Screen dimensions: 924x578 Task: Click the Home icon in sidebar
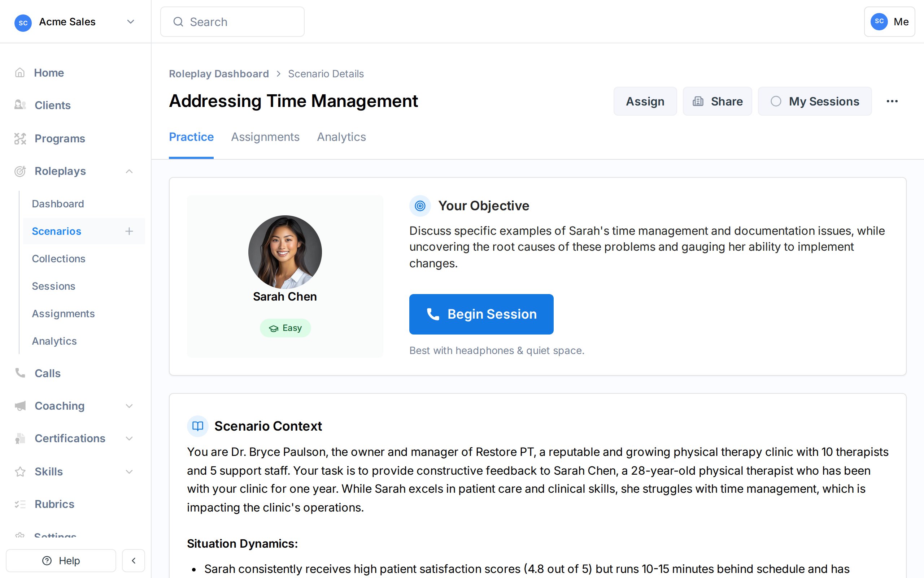(x=20, y=73)
